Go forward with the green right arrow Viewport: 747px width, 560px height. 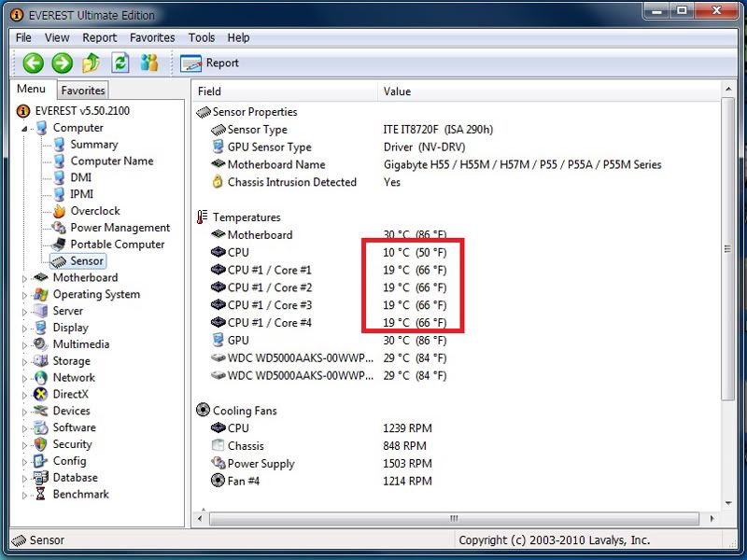(x=62, y=63)
